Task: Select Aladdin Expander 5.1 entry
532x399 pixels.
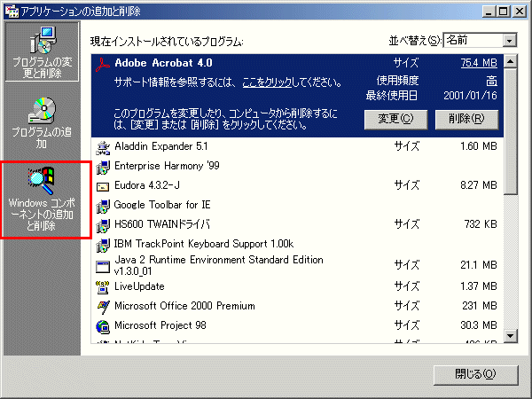Action: 298,147
